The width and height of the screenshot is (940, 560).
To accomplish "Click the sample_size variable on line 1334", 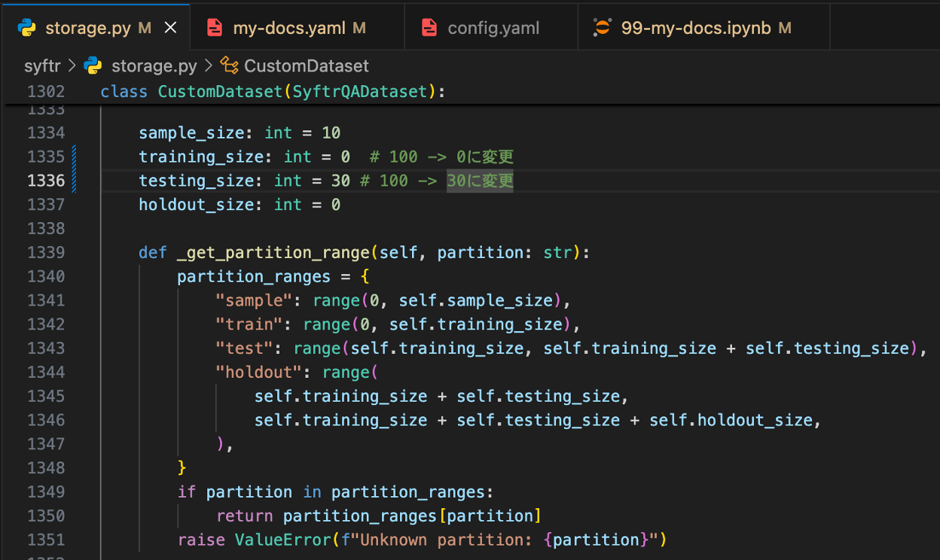I will coord(191,133).
